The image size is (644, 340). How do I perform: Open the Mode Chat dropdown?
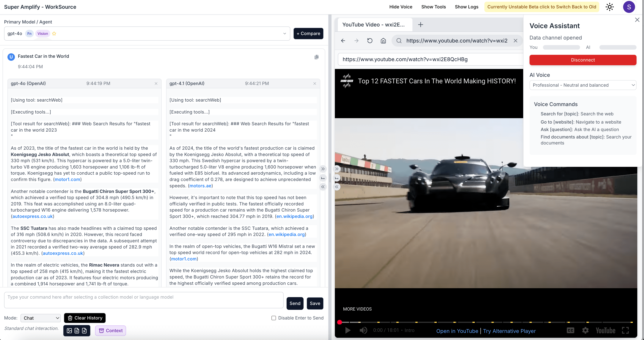[x=40, y=318]
